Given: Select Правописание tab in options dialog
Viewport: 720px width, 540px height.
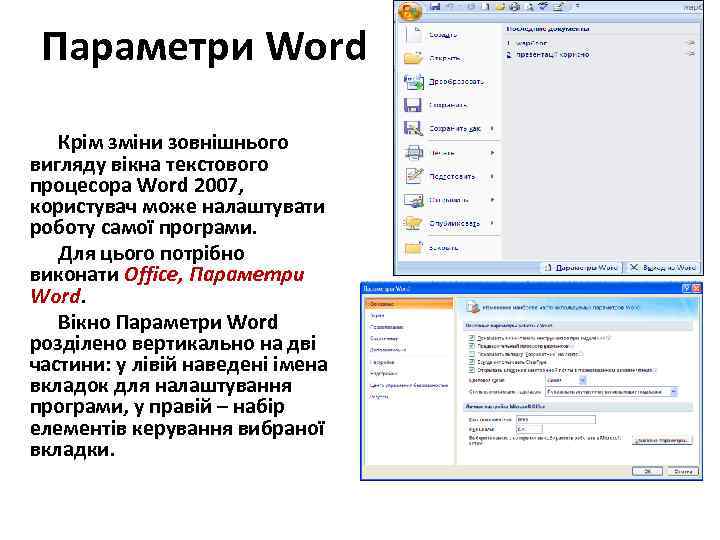Looking at the screenshot, I should (x=387, y=327).
